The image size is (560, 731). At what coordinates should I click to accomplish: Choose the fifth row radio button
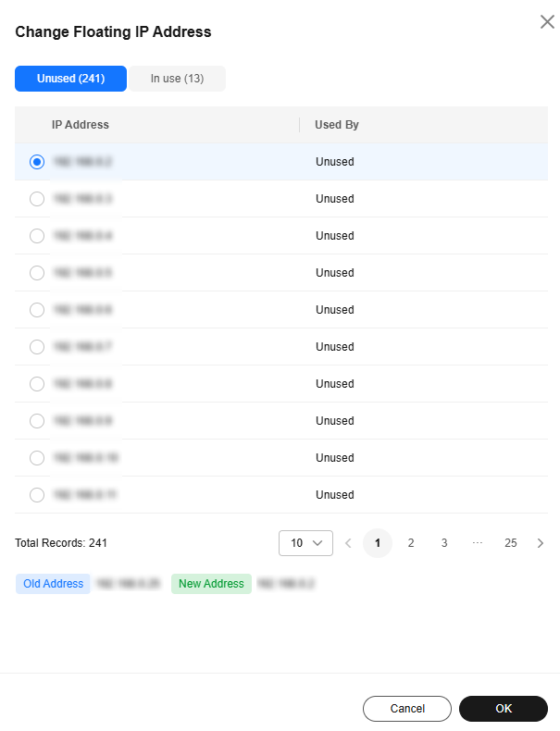pos(37,310)
